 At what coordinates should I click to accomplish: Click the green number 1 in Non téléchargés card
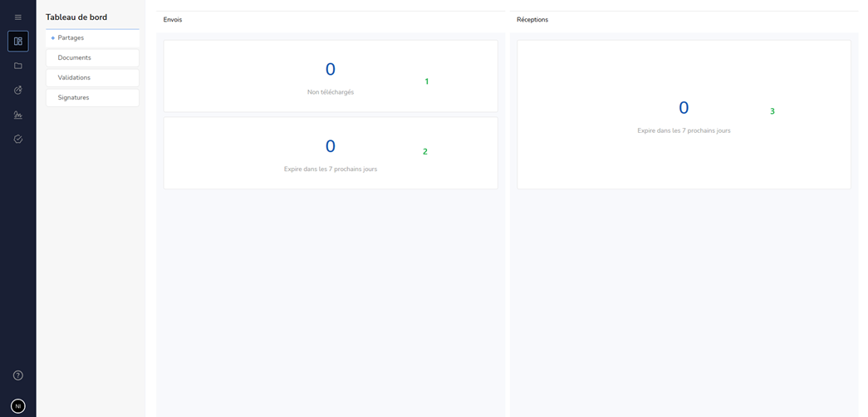click(427, 81)
